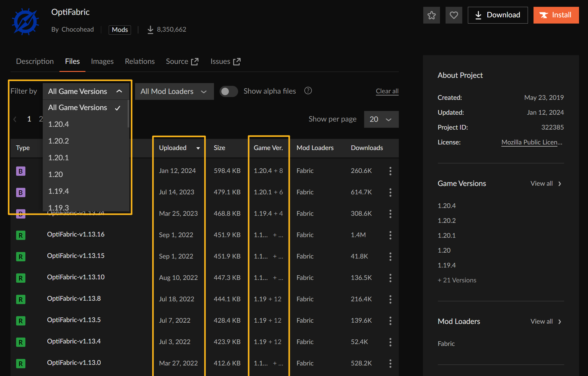Click the beta badge on Jul 14, 2023 row

[21, 192]
